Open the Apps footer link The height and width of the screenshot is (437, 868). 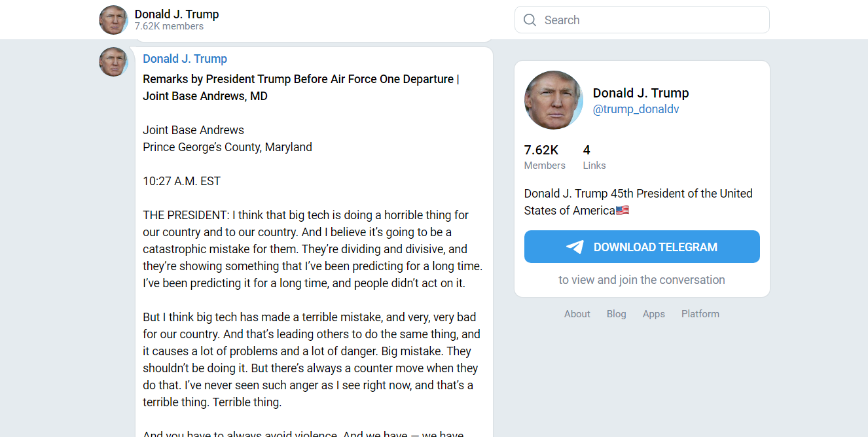(x=653, y=314)
